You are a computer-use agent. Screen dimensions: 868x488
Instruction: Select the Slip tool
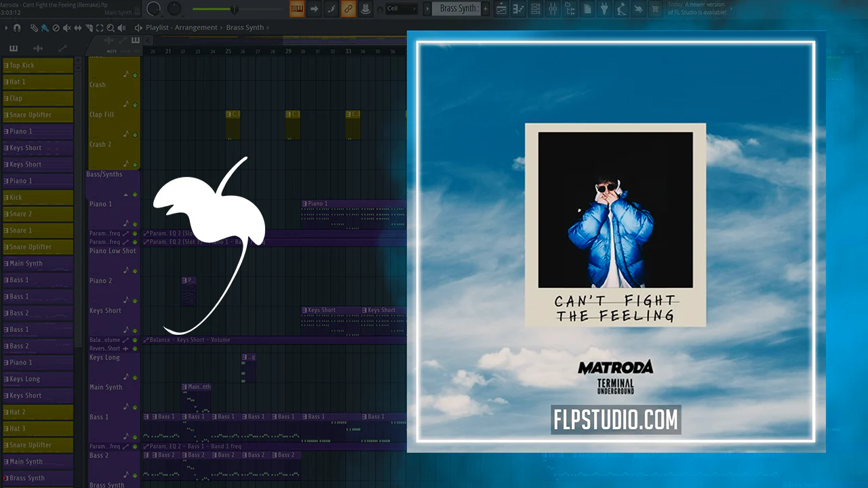tap(77, 28)
